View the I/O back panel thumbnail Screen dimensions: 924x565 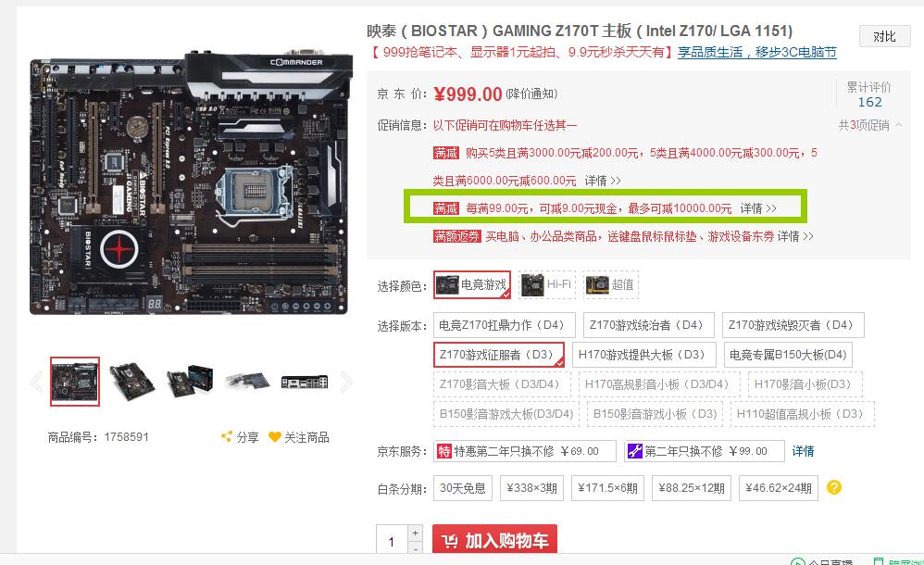click(x=304, y=383)
